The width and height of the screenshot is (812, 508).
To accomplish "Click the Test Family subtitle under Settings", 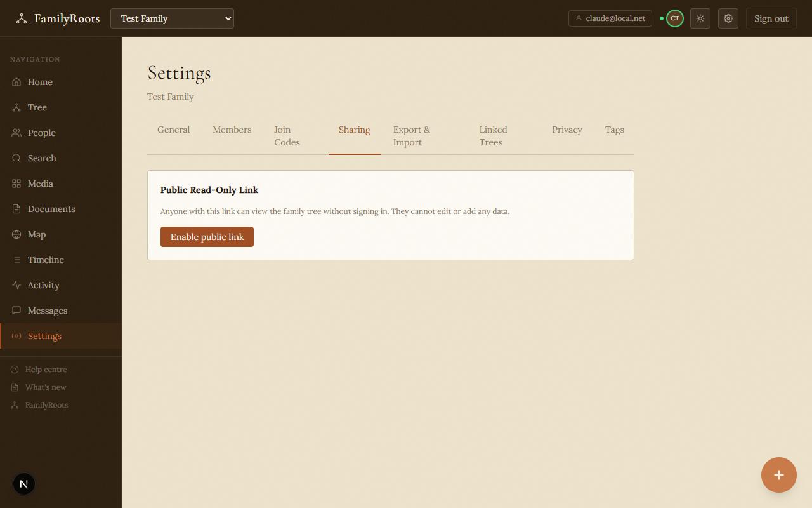I will tap(171, 97).
